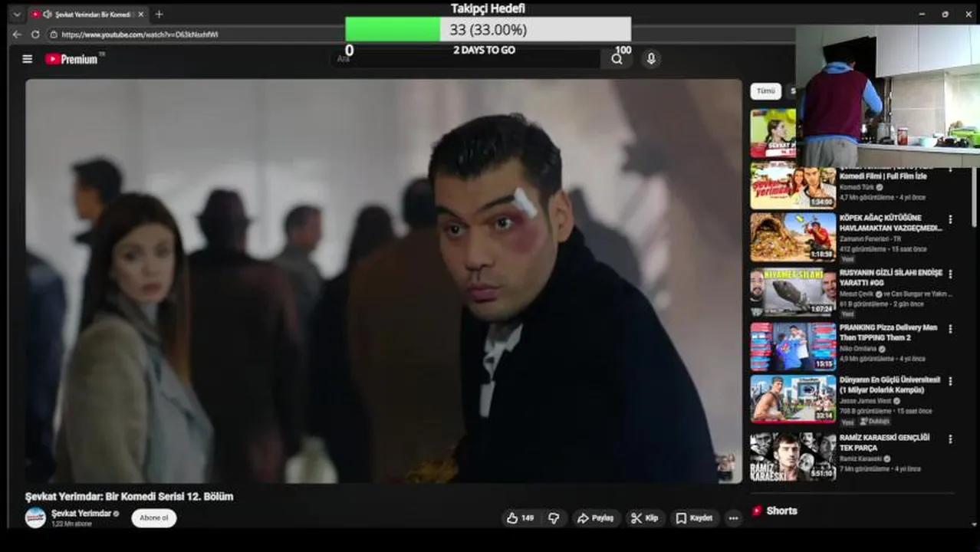Minimize the browser window
Screen dimensions: 980x552
click(921, 15)
